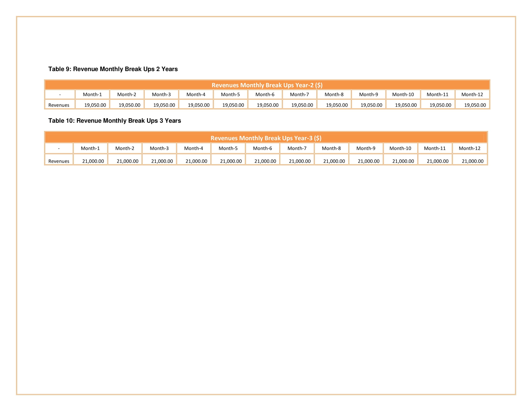Click Month-1 header in Year-2 table

point(92,95)
